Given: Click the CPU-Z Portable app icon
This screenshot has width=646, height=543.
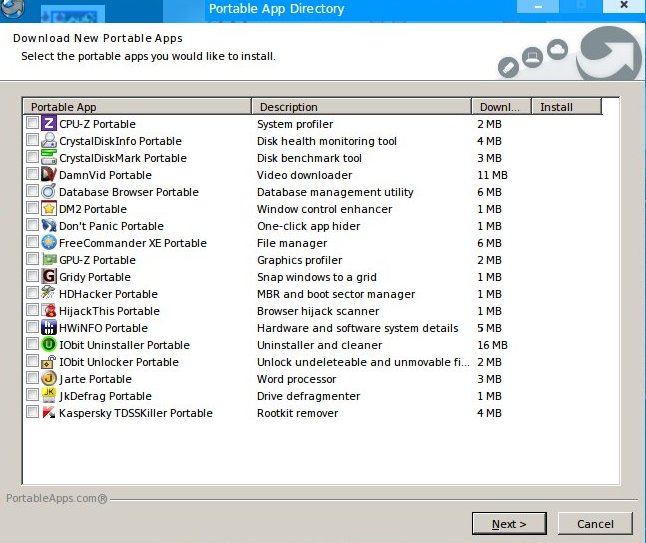Looking at the screenshot, I should click(49, 123).
